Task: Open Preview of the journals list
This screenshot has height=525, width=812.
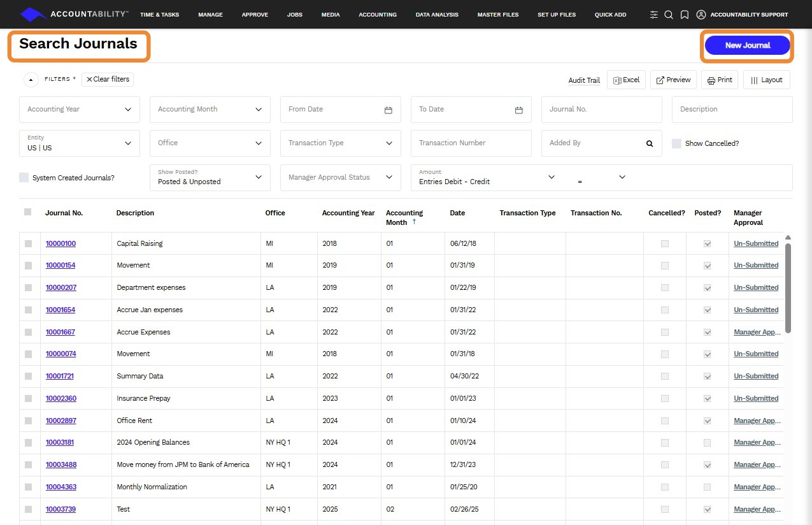Action: click(x=673, y=80)
